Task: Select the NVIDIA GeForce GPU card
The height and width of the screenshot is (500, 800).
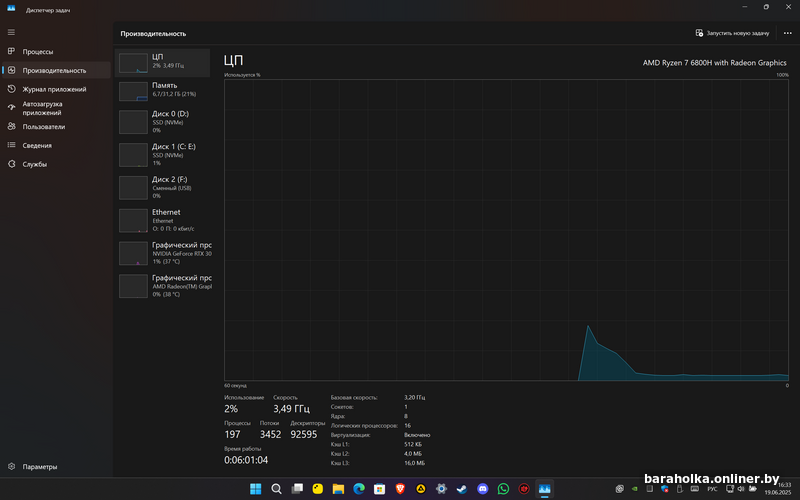Action: (163, 253)
